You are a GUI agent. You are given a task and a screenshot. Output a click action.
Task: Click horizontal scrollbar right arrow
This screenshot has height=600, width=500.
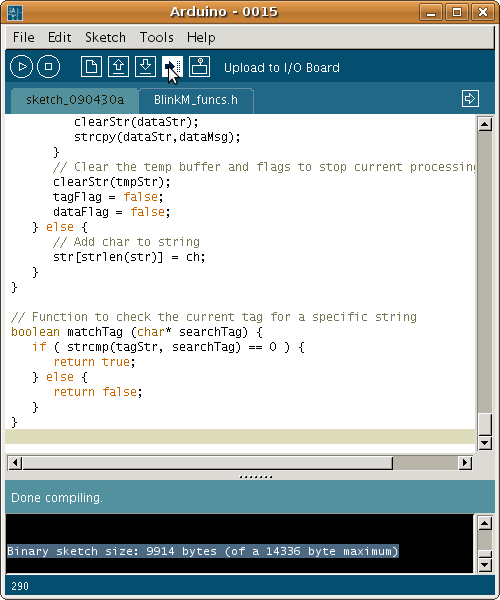pos(465,463)
